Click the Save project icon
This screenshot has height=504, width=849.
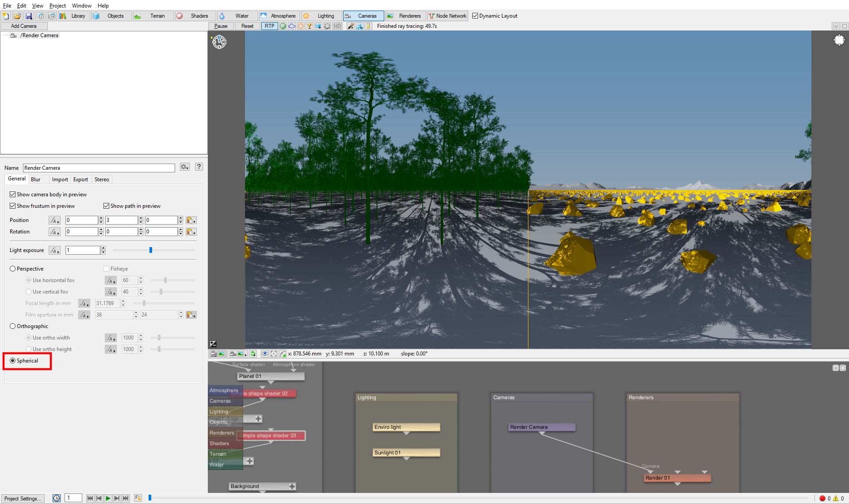pos(29,16)
